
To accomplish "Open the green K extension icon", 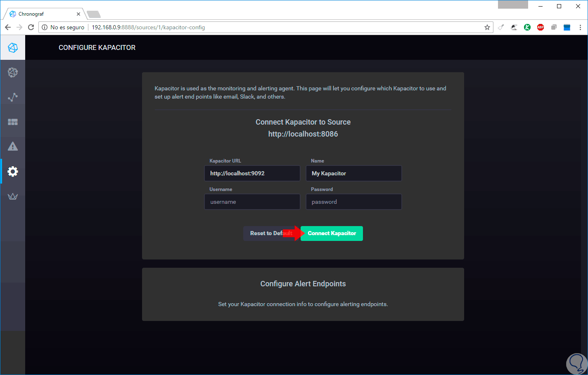I will (527, 27).
